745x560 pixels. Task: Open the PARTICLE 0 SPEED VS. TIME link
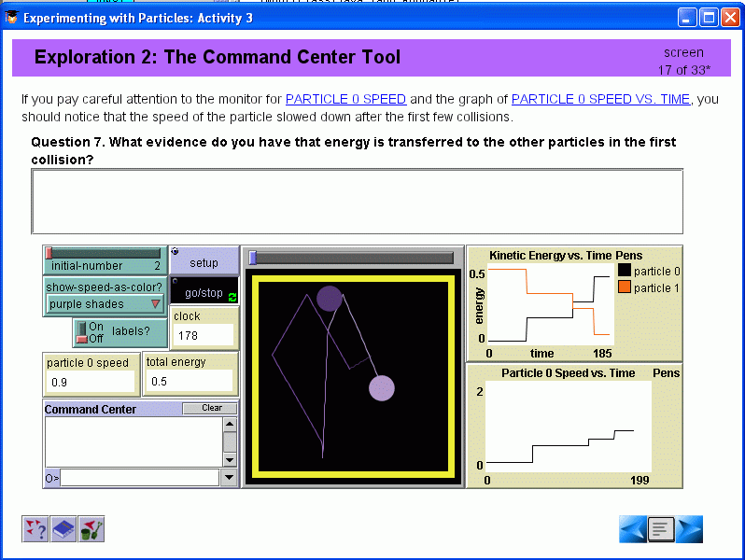[x=600, y=99]
